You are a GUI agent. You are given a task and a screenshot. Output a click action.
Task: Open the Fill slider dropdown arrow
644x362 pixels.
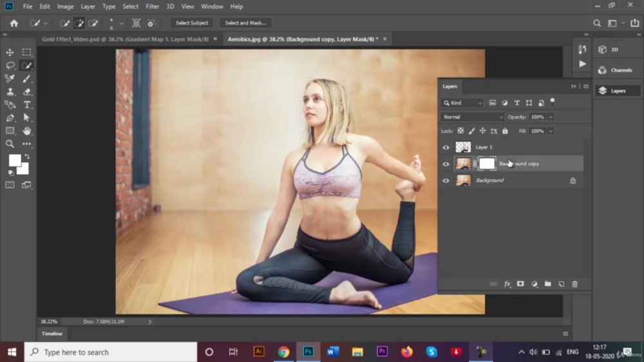click(x=551, y=131)
